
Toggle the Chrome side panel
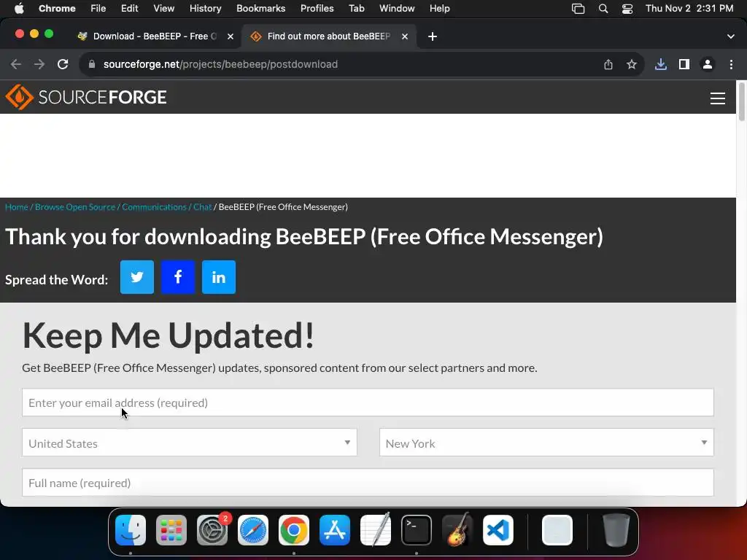coord(684,64)
